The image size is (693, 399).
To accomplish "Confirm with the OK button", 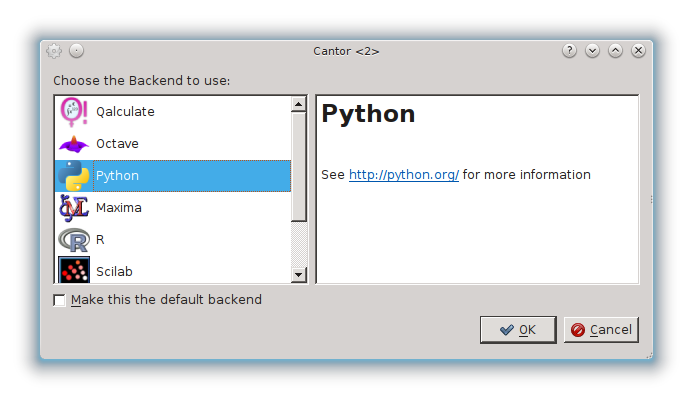I will click(518, 330).
